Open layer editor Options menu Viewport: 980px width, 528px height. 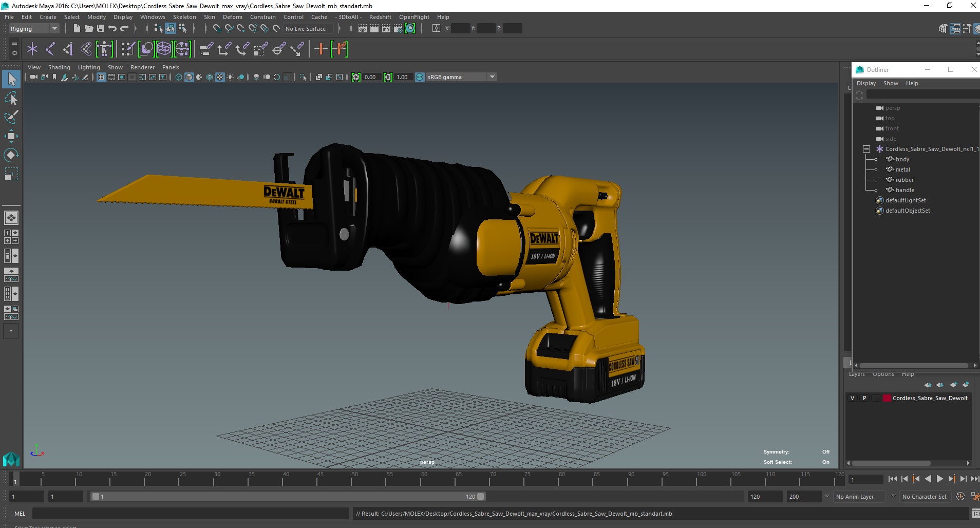coord(883,374)
